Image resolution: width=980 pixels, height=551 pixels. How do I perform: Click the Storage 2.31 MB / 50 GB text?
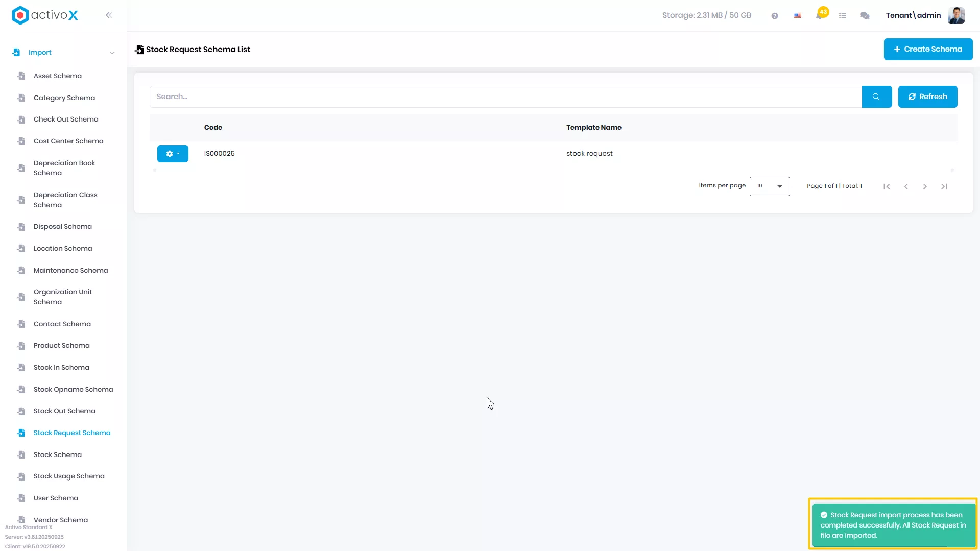click(x=707, y=15)
